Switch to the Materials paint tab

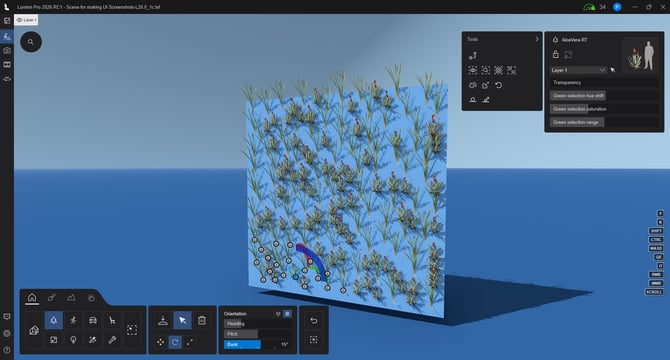click(x=52, y=298)
